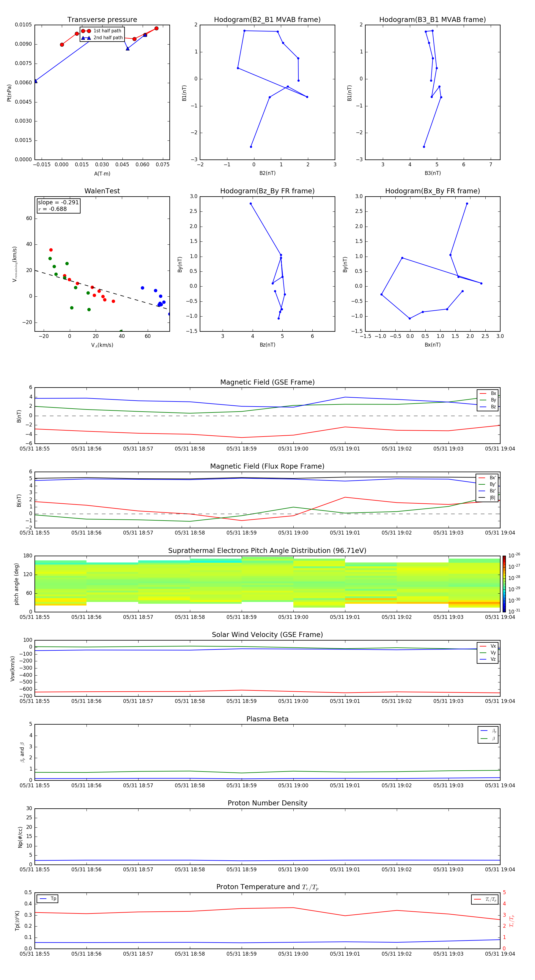Click the topmost data point in Bx_By hodogram
The width and height of the screenshot is (535, 980).
(x=467, y=203)
